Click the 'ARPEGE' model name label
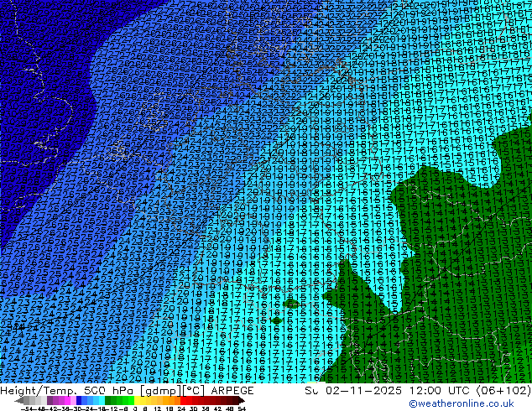 232,391
